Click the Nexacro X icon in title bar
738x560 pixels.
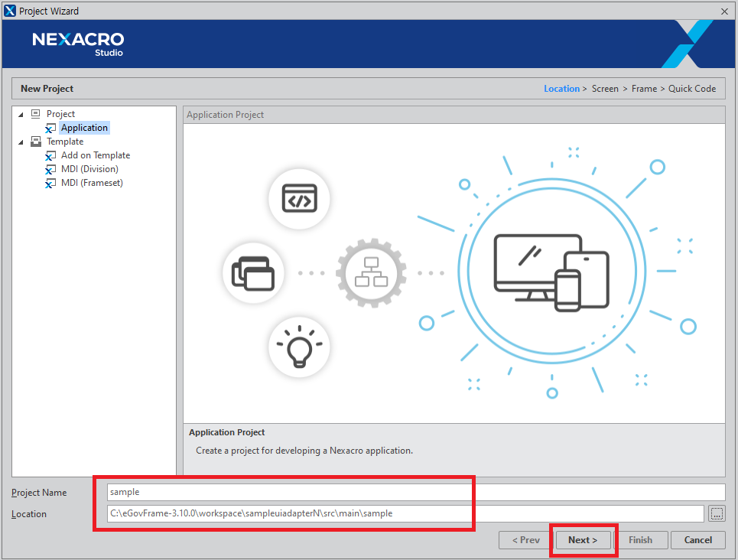pos(10,11)
